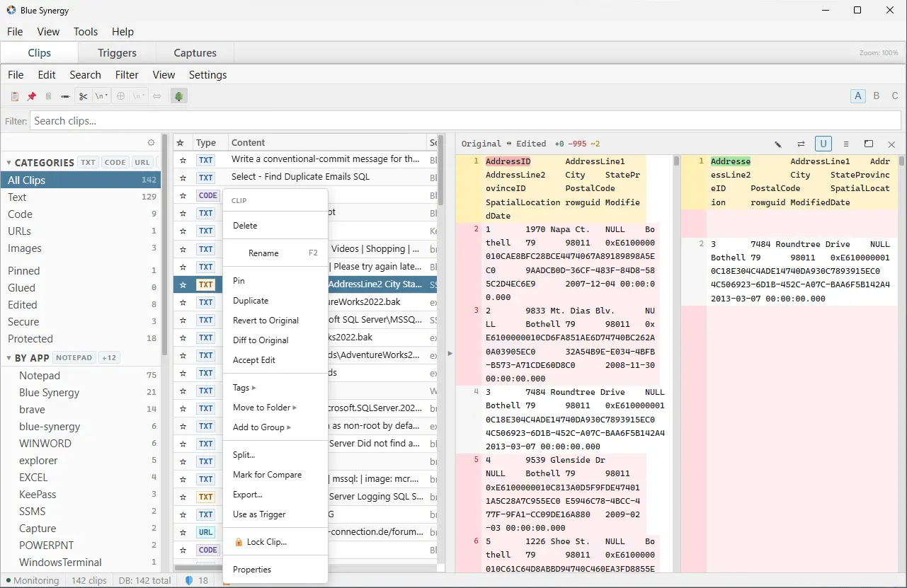Viewport: 907px width, 588px height.
Task: Click the blue shield icon in status bar
Action: click(x=189, y=580)
